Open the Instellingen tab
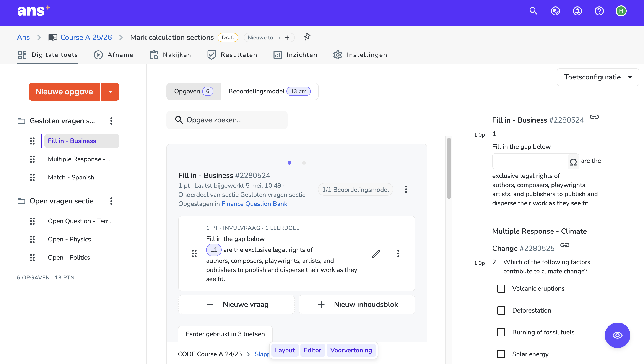The width and height of the screenshot is (644, 364). tap(360, 55)
